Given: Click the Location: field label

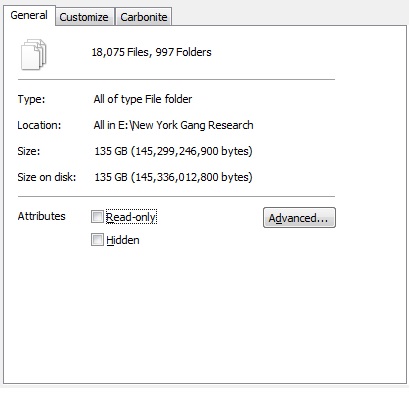Looking at the screenshot, I should tap(39, 125).
